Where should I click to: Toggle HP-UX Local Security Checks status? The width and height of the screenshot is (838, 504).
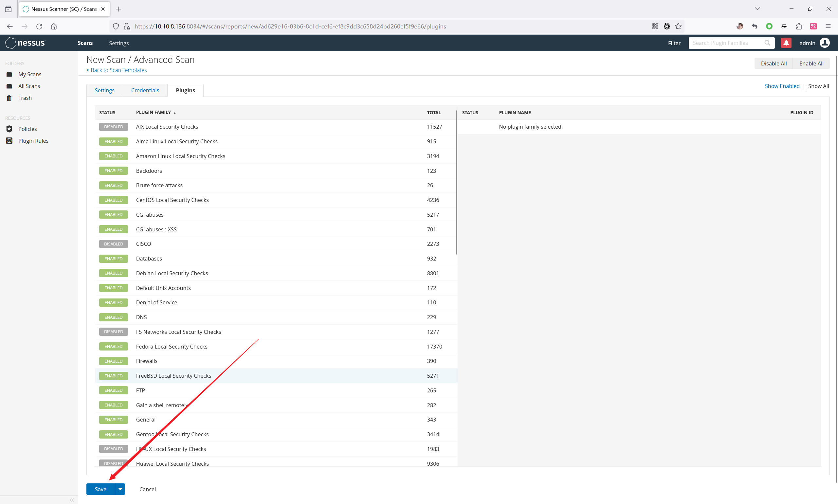[114, 449]
